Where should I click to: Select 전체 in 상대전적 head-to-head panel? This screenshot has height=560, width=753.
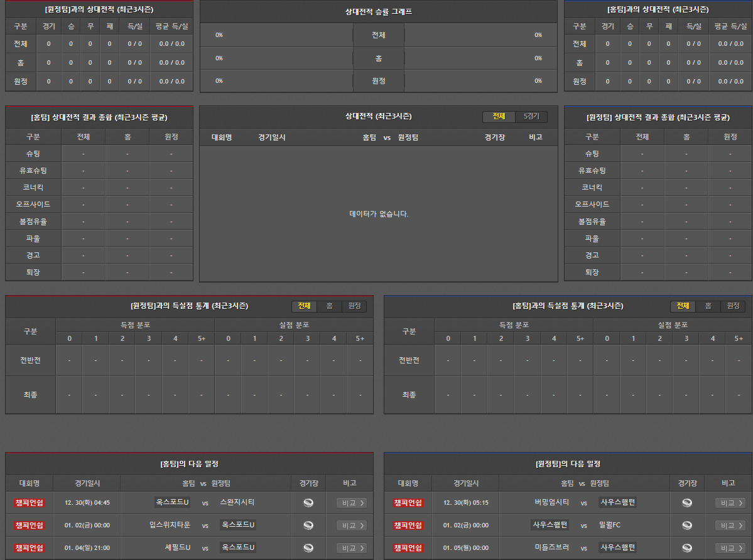pyautogui.click(x=499, y=117)
